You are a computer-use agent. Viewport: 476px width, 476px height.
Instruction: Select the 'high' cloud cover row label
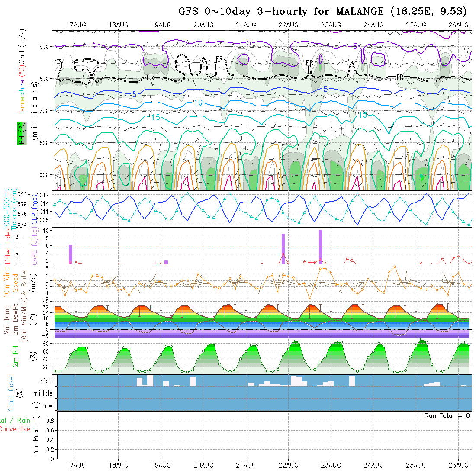coord(46,381)
